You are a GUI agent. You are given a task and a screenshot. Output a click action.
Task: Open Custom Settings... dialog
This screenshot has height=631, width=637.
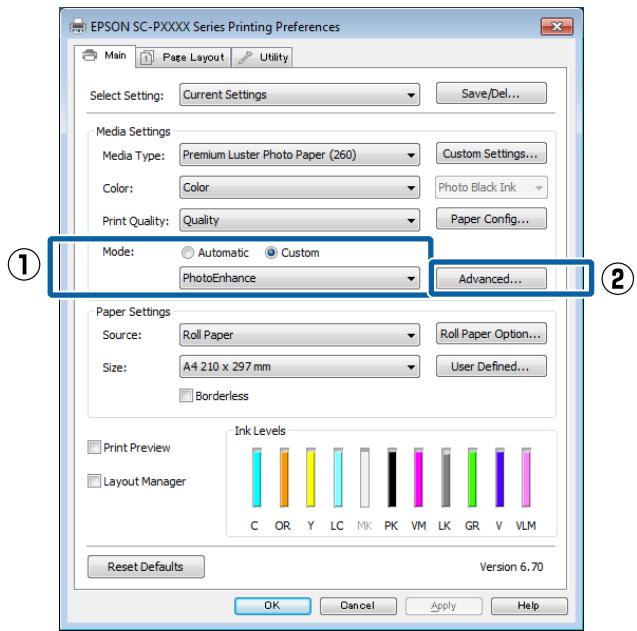[x=491, y=154]
